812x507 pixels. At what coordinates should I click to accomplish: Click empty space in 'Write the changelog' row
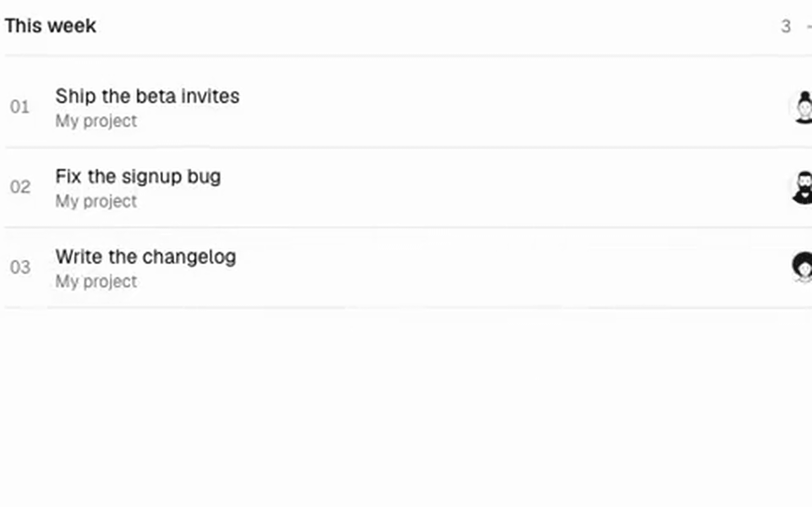[503, 267]
